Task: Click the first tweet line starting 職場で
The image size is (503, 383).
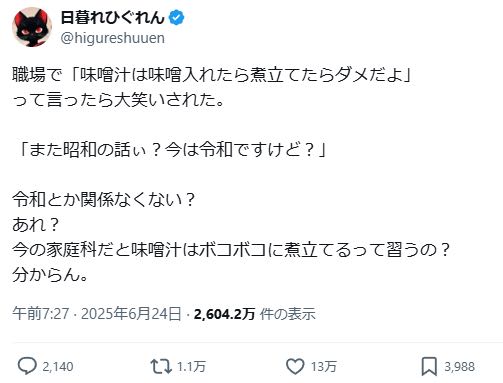Action: coord(212,75)
